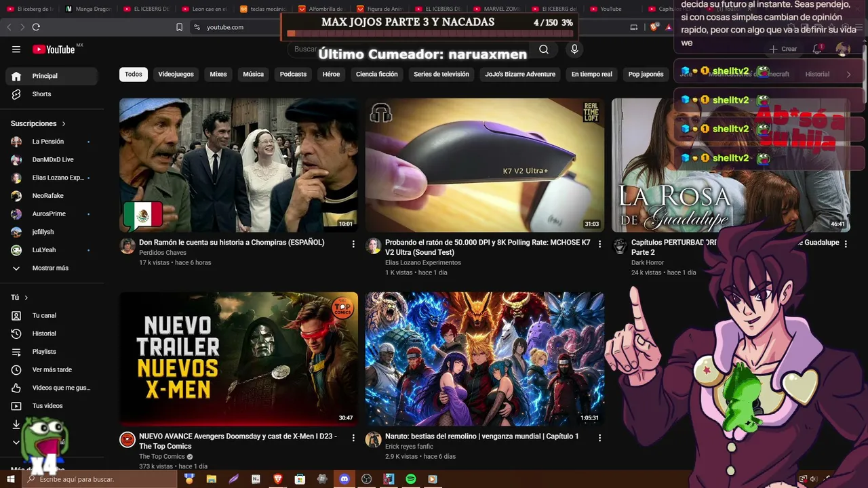868x488 pixels.
Task: Click the Windows taskbar search box
Action: point(100,479)
